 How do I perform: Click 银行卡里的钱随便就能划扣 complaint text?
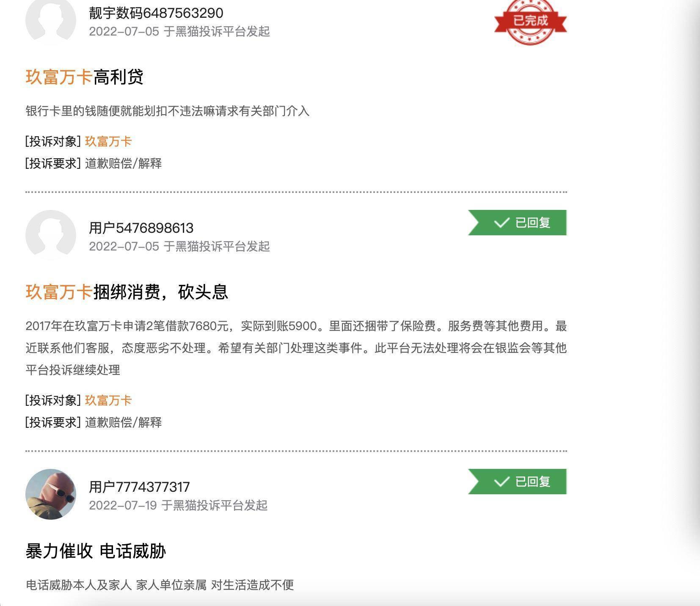tap(168, 111)
